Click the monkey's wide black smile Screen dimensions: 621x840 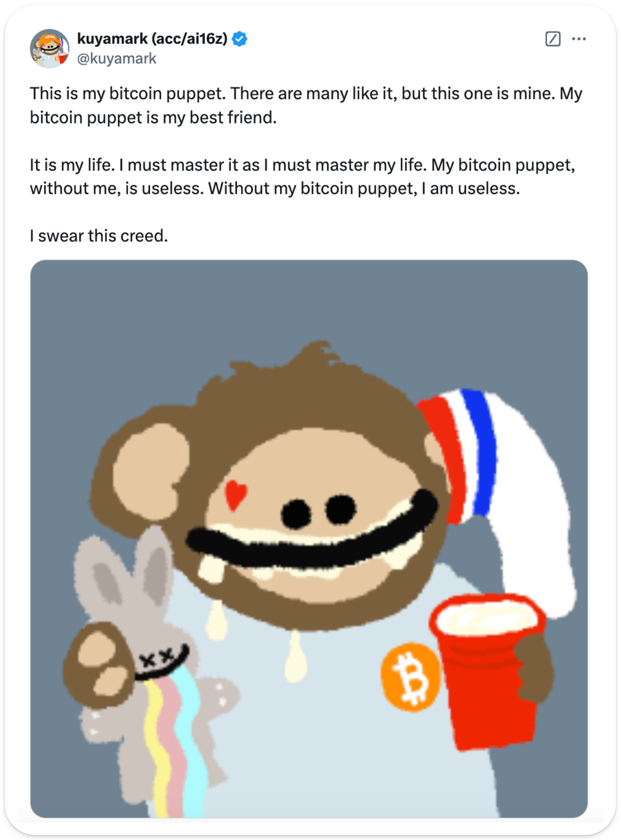click(312, 534)
